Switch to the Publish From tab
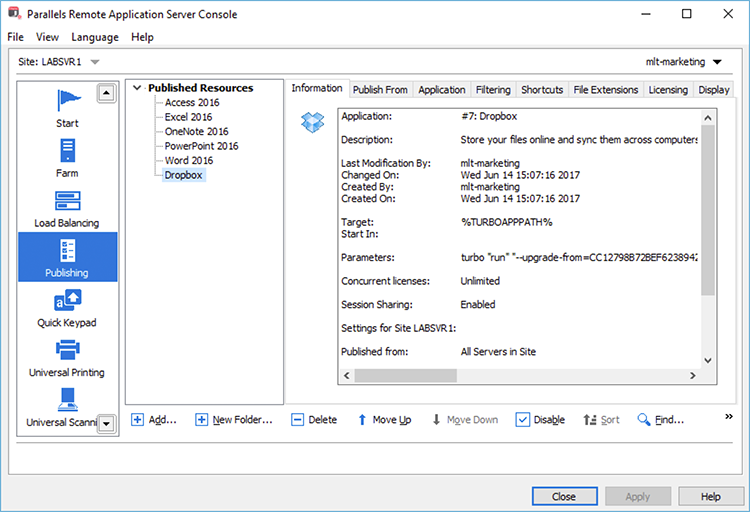Screen dimensions: 750x512 (x=380, y=89)
